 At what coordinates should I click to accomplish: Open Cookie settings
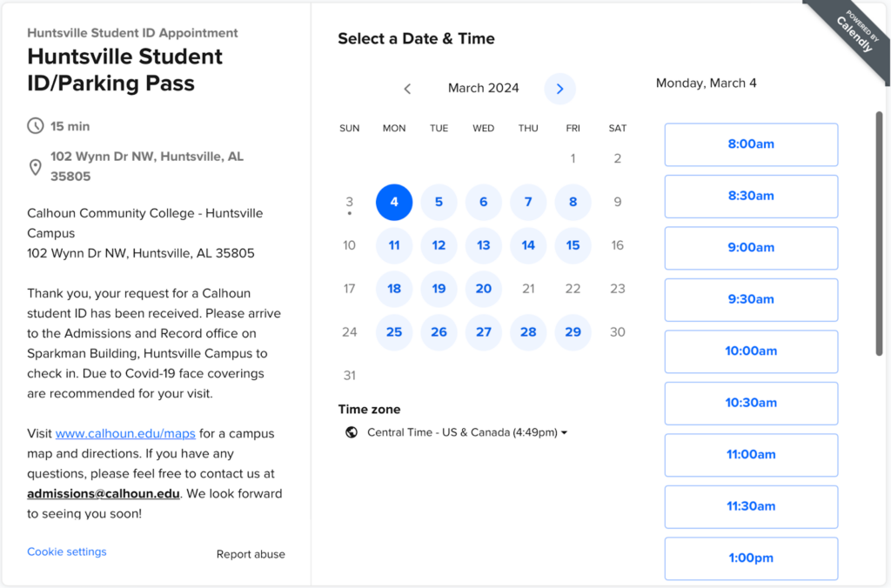click(x=67, y=551)
